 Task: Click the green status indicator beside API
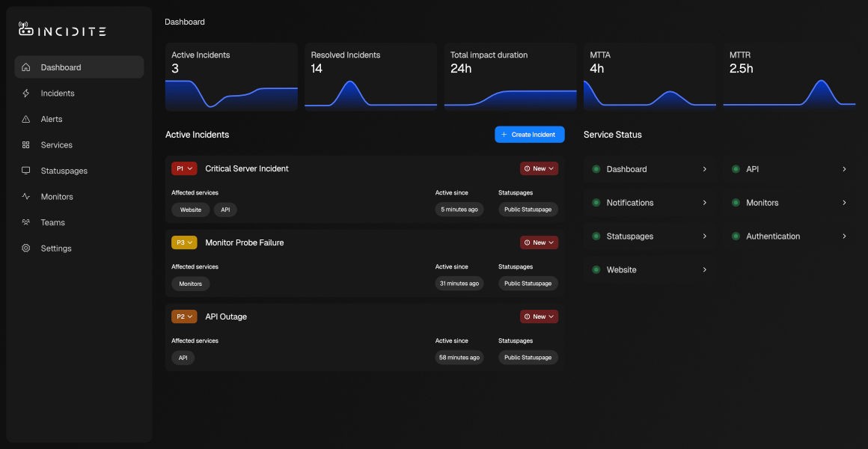click(737, 168)
